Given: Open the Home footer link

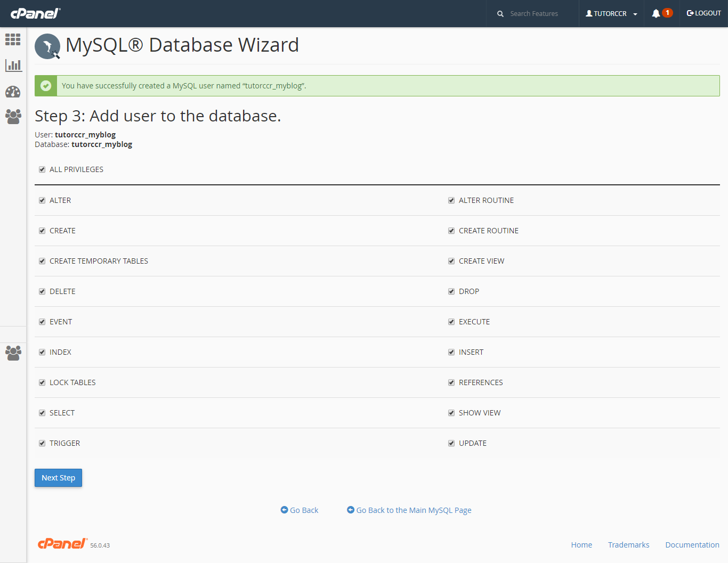Looking at the screenshot, I should (581, 545).
